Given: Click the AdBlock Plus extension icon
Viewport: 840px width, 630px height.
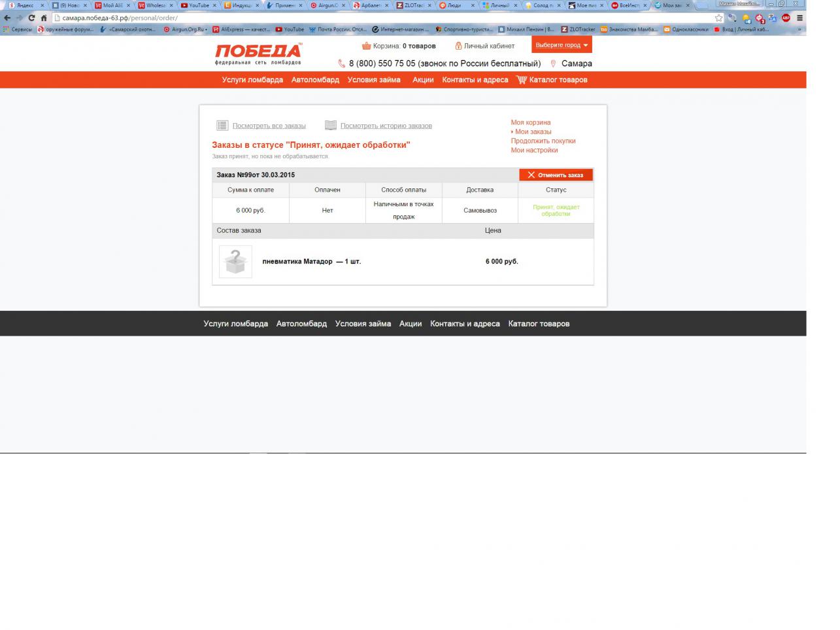Looking at the screenshot, I should 786,18.
